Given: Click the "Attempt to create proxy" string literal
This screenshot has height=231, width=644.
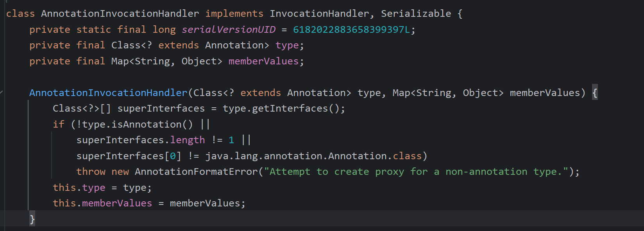Looking at the screenshot, I should [416, 172].
